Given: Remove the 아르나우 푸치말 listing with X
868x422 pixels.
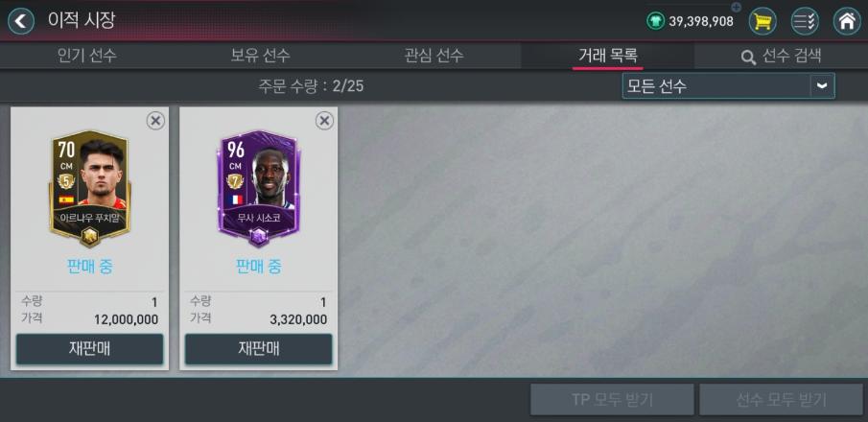Looking at the screenshot, I should tap(155, 121).
